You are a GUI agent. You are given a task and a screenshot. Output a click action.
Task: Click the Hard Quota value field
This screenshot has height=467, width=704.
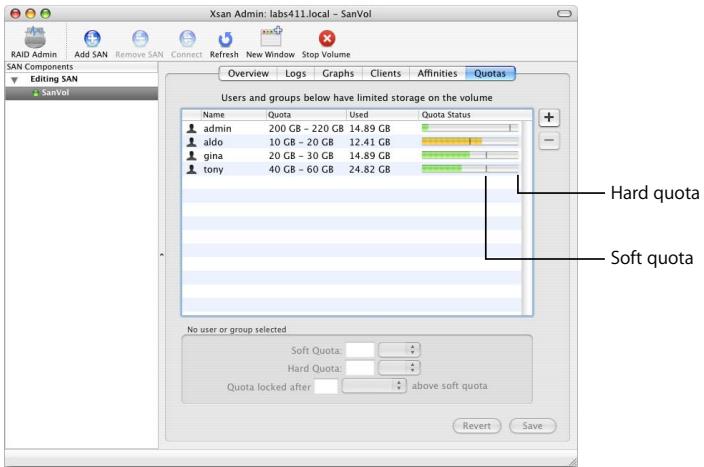(x=360, y=368)
